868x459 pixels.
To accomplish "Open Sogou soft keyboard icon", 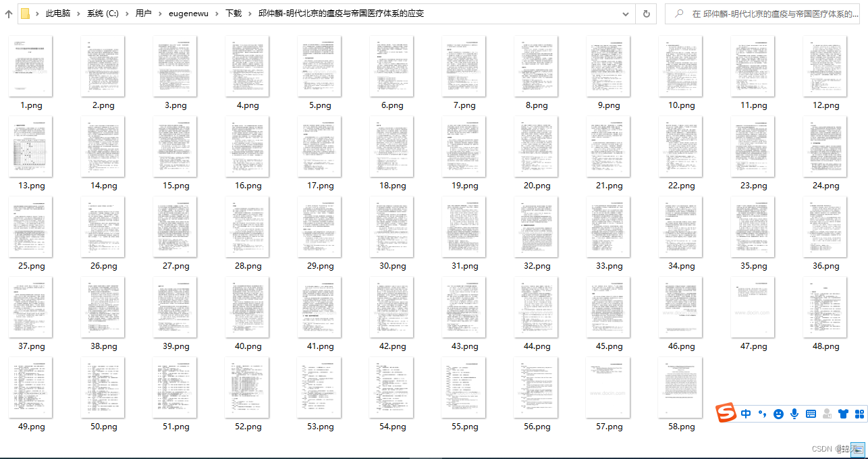I will (x=811, y=414).
